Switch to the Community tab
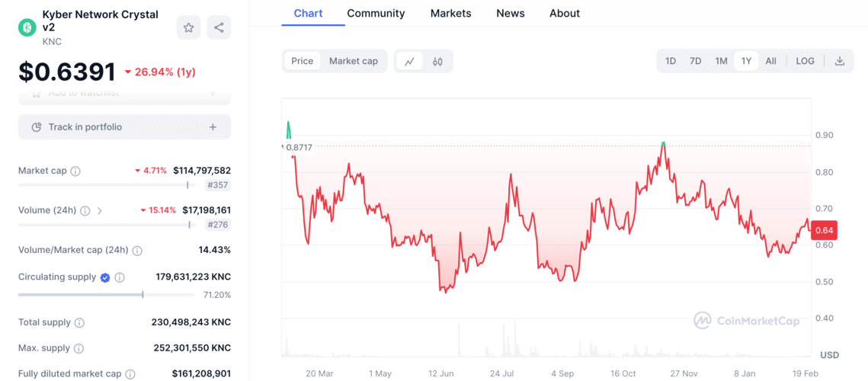This screenshot has height=381, width=868. (376, 14)
